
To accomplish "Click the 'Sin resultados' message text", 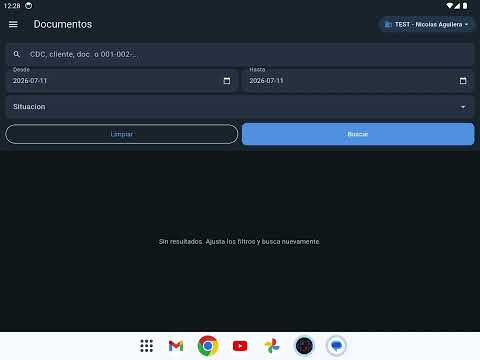I will (x=239, y=241).
